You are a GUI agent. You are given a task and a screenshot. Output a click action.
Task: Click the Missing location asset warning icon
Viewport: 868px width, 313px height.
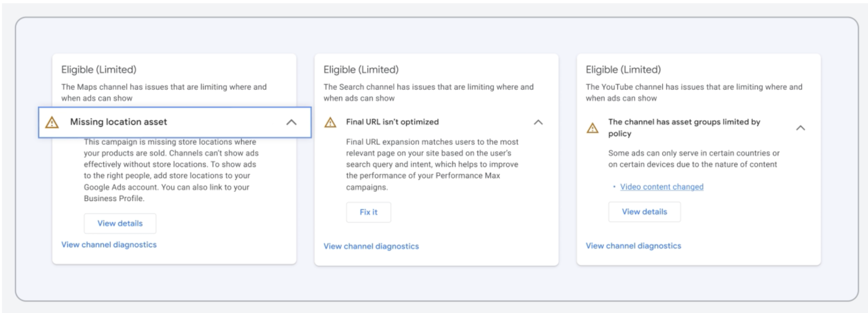click(x=52, y=123)
